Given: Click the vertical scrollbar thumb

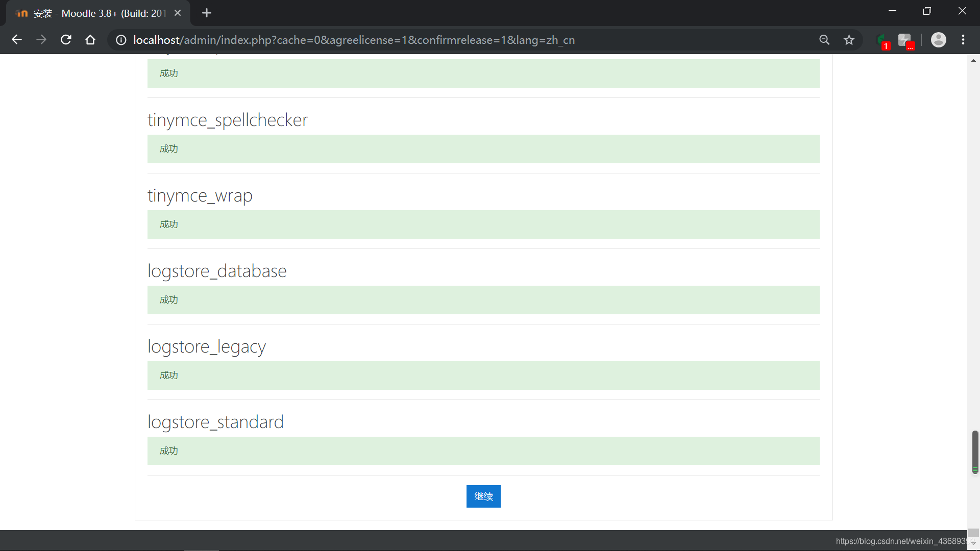Looking at the screenshot, I should pos(975,451).
